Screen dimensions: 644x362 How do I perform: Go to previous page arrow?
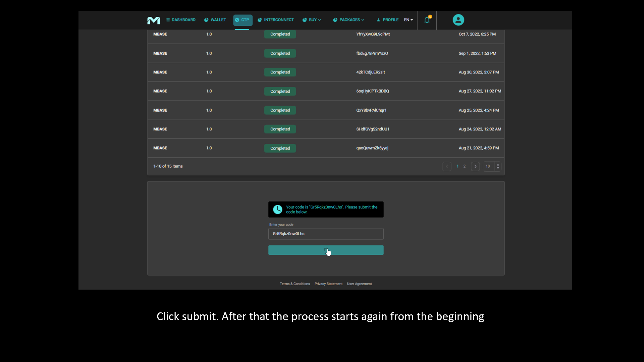[446, 166]
